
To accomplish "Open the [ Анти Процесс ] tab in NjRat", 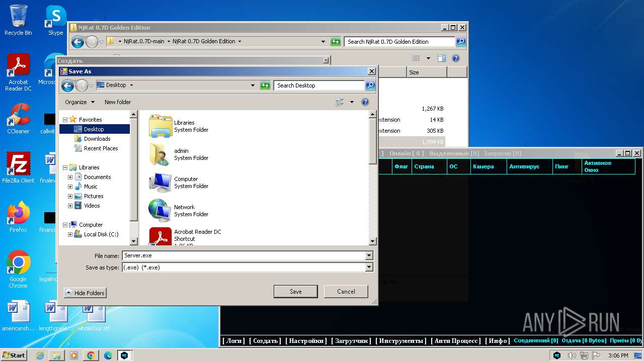I will [x=456, y=341].
